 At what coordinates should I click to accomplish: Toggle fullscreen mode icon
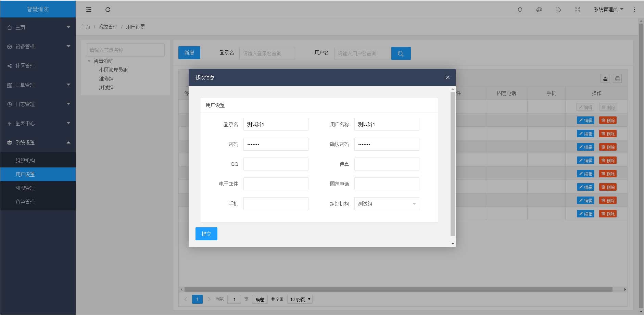tap(577, 10)
